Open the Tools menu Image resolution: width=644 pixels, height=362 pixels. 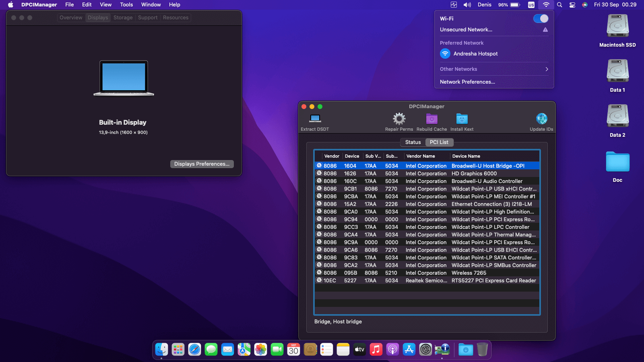pos(126,5)
